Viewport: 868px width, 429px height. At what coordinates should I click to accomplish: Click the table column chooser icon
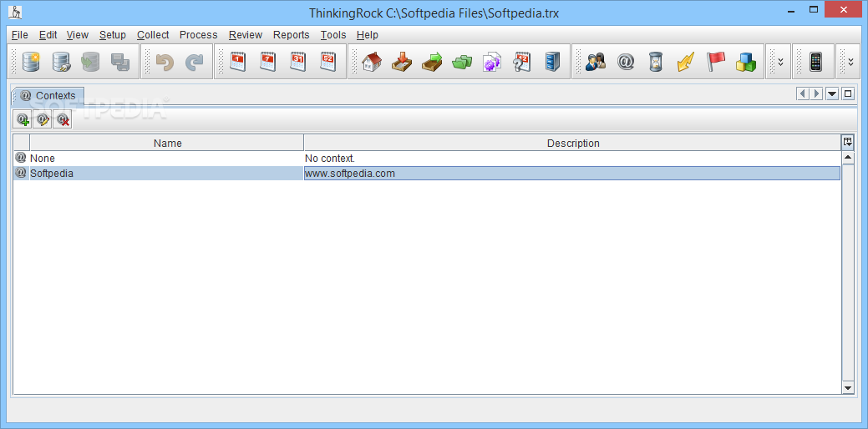click(x=847, y=142)
